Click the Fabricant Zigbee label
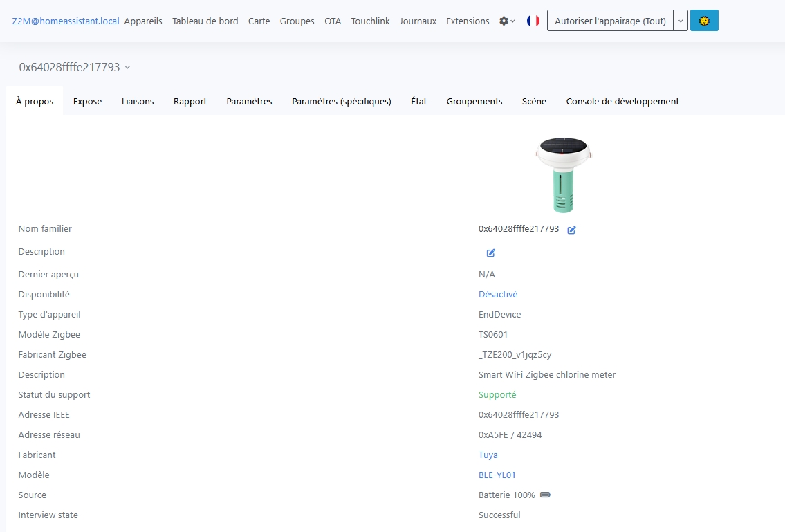Screen dimensions: 785x532 52,355
